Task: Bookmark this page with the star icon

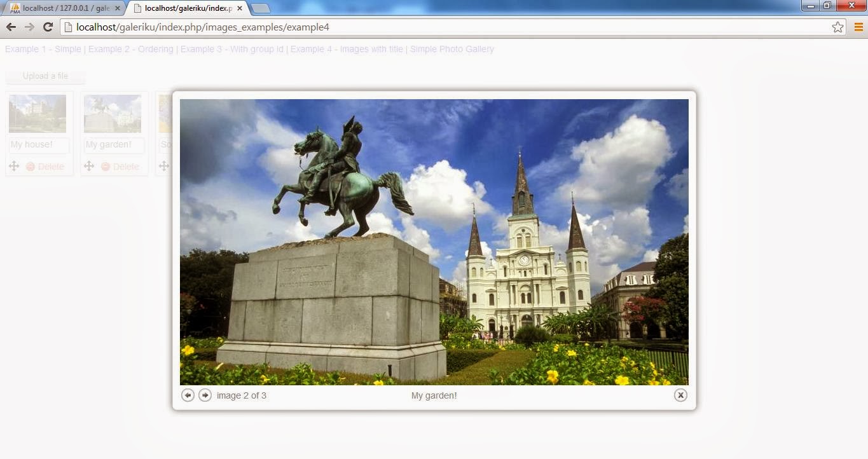Action: [x=837, y=27]
